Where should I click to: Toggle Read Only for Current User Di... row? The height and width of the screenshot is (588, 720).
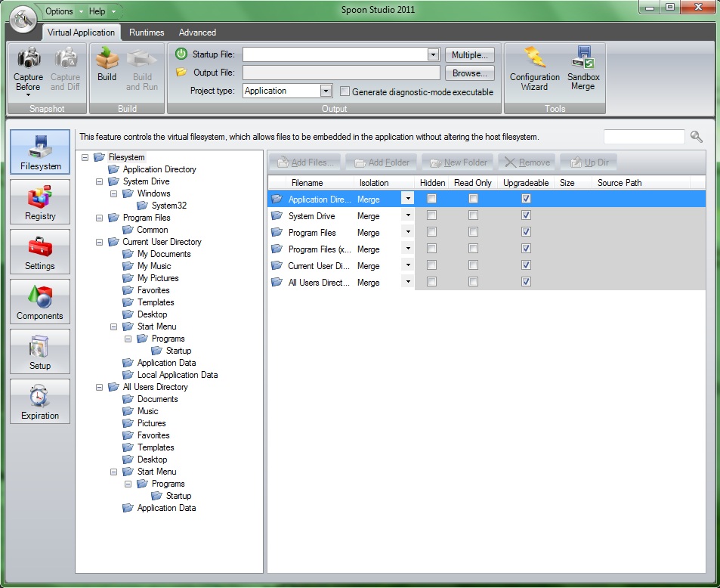point(473,265)
